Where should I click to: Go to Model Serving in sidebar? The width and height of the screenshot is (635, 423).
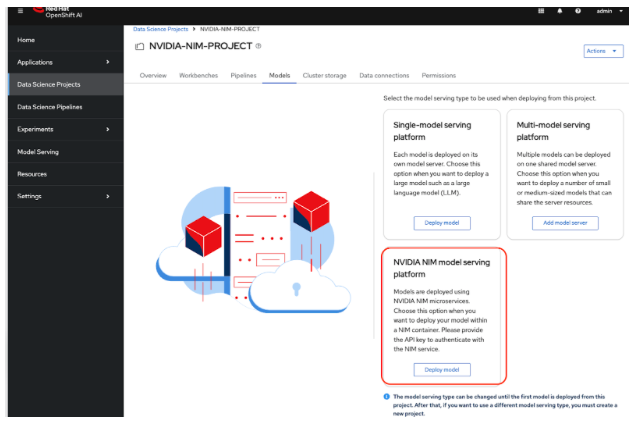[x=38, y=152]
